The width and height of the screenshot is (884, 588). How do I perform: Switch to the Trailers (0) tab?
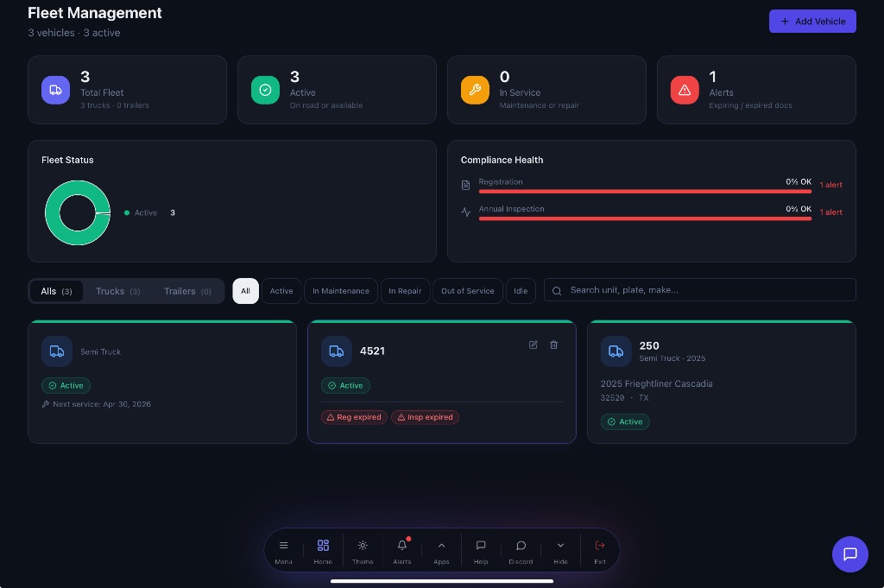[x=187, y=292]
